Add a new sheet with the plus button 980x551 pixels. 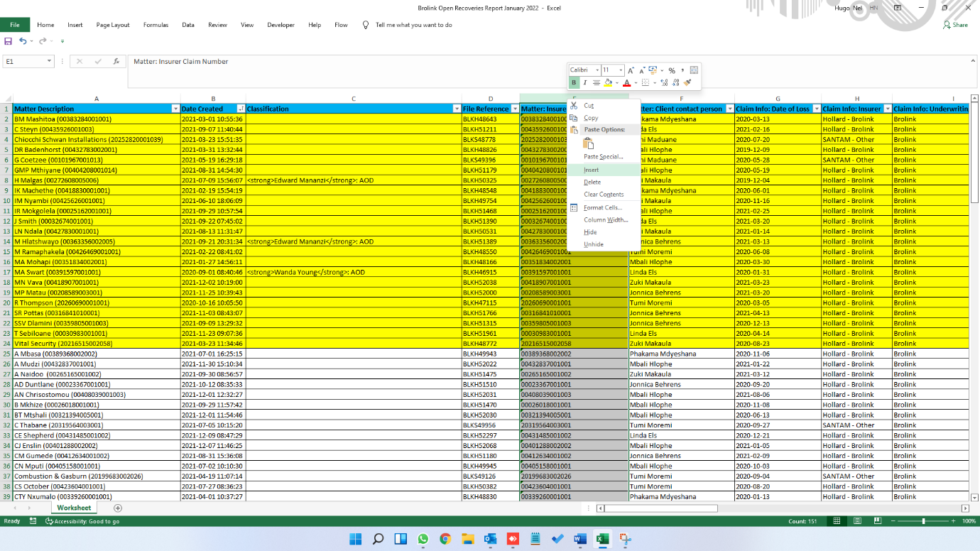118,508
